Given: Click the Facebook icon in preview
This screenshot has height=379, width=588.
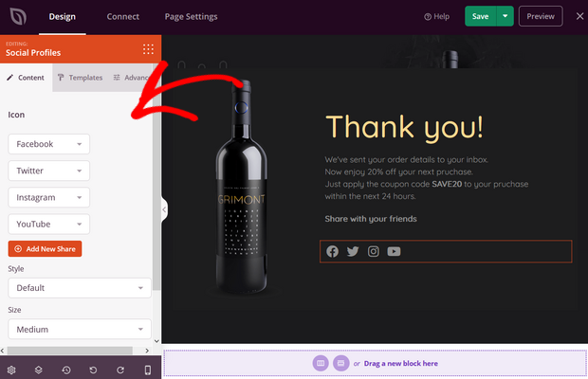Looking at the screenshot, I should (332, 251).
